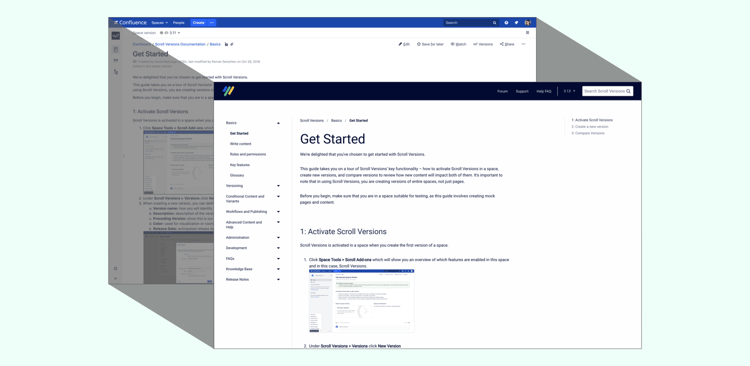Expand the Conditional Content and Variants arrow
Image resolution: width=750 pixels, height=366 pixels.
tap(278, 196)
